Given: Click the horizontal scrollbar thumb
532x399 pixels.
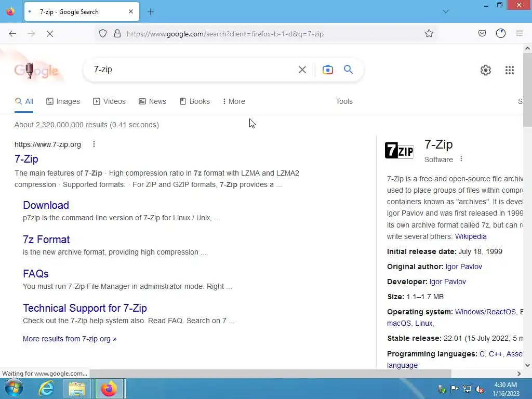Looking at the screenshot, I should point(270,374).
